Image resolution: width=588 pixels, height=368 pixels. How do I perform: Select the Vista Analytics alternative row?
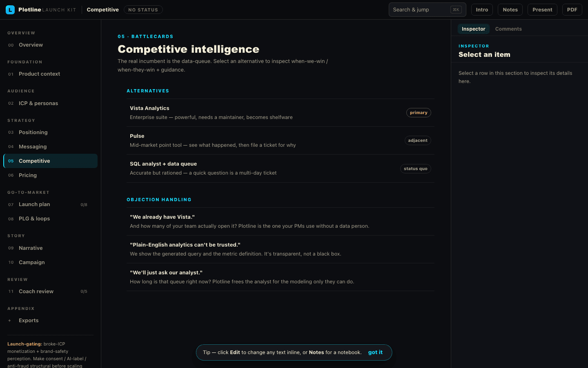(x=280, y=113)
